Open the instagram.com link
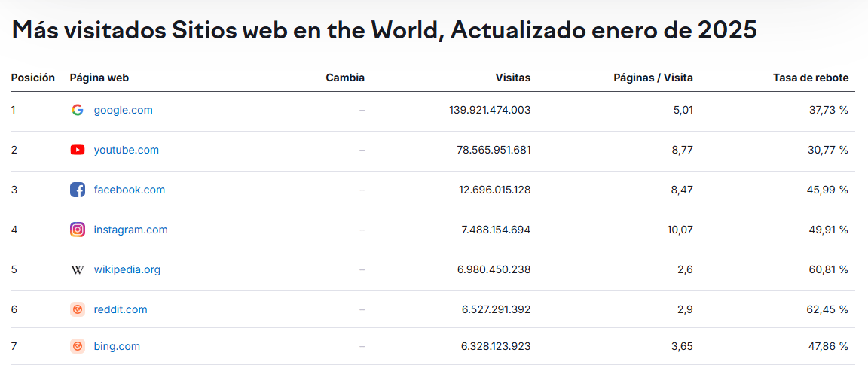 [x=130, y=230]
